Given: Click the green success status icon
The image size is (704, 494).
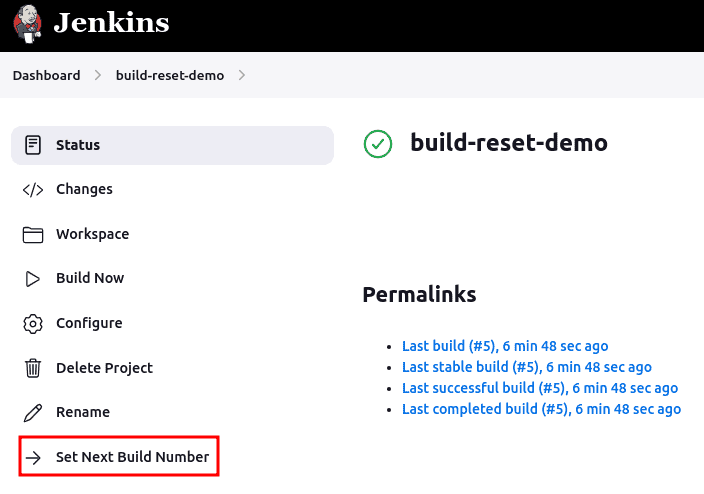Looking at the screenshot, I should 378,144.
